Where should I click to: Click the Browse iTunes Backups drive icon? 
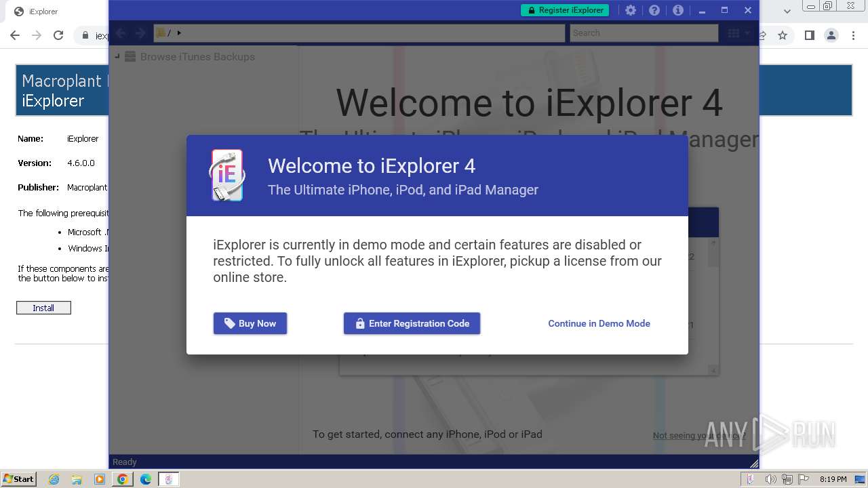pyautogui.click(x=130, y=57)
